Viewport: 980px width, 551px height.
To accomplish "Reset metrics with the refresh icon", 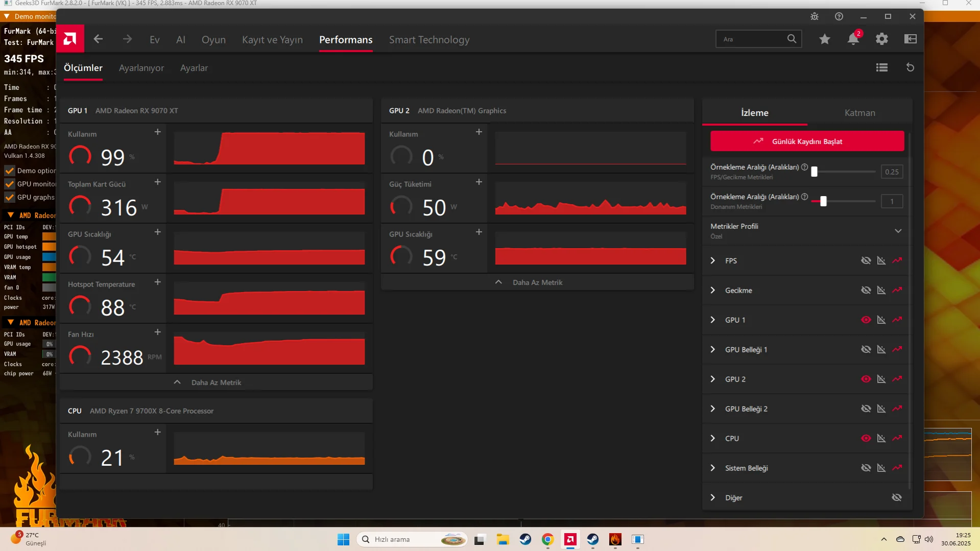I will [x=910, y=67].
